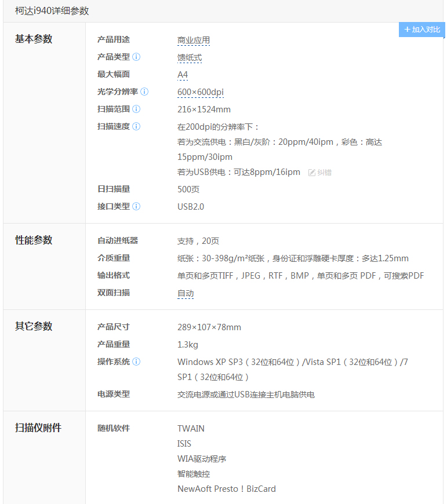This screenshot has width=447, height=504.
Task: Click the ISIS software entry
Action: 184,444
